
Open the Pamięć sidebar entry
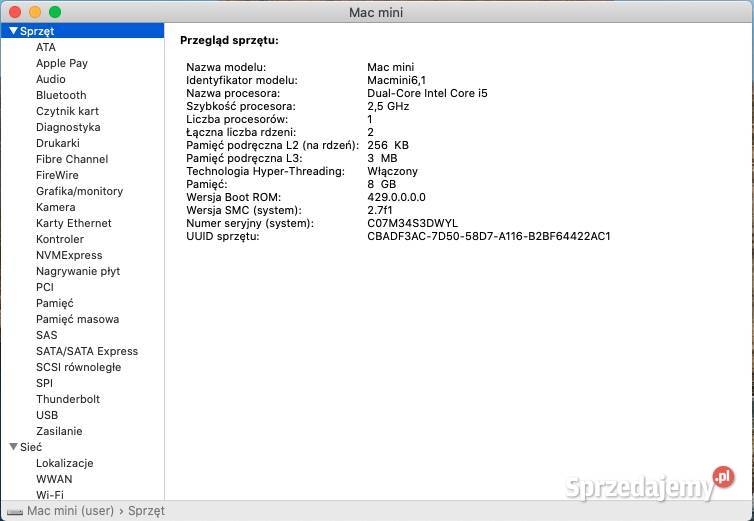[55, 303]
